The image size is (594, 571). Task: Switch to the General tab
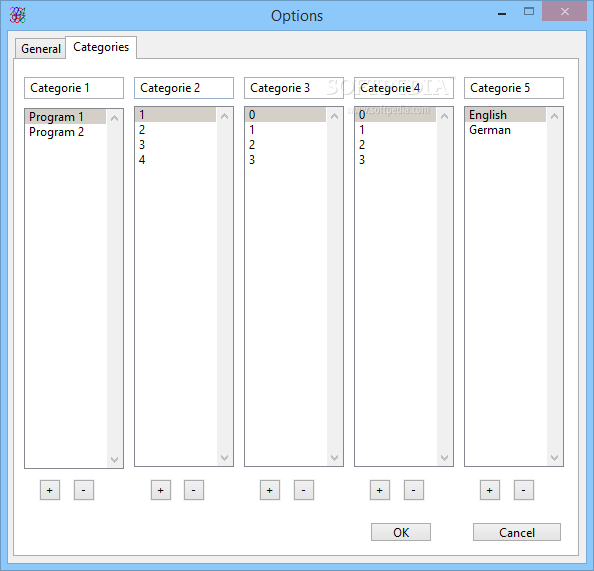[x=40, y=48]
